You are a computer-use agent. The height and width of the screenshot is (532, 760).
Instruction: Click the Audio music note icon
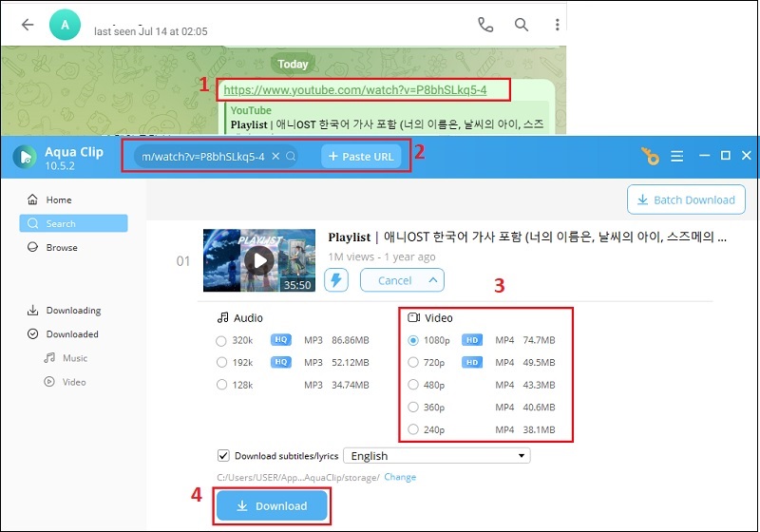(x=222, y=317)
